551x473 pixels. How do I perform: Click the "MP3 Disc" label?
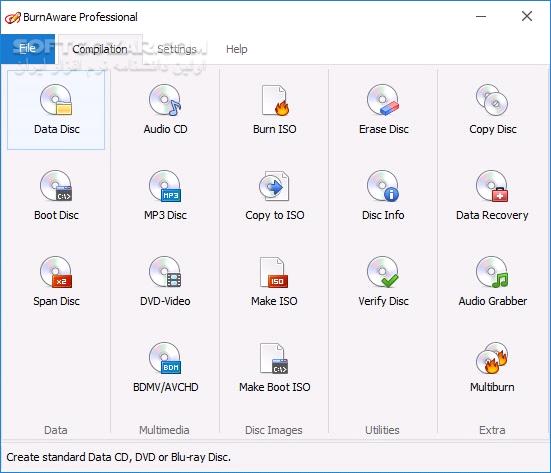165,215
